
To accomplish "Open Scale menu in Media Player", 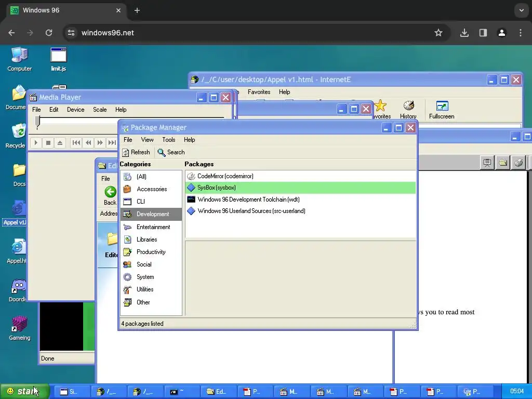I will coord(100,110).
